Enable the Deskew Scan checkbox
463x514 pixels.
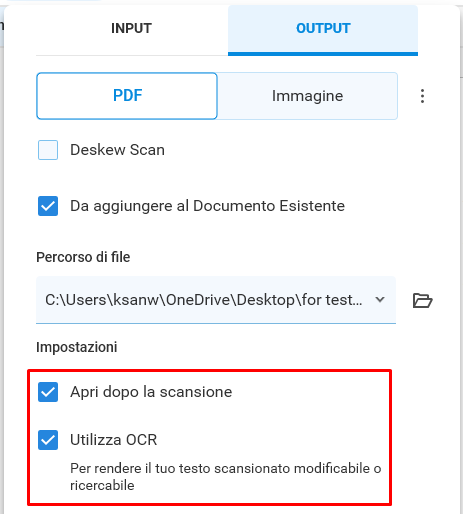[x=48, y=150]
